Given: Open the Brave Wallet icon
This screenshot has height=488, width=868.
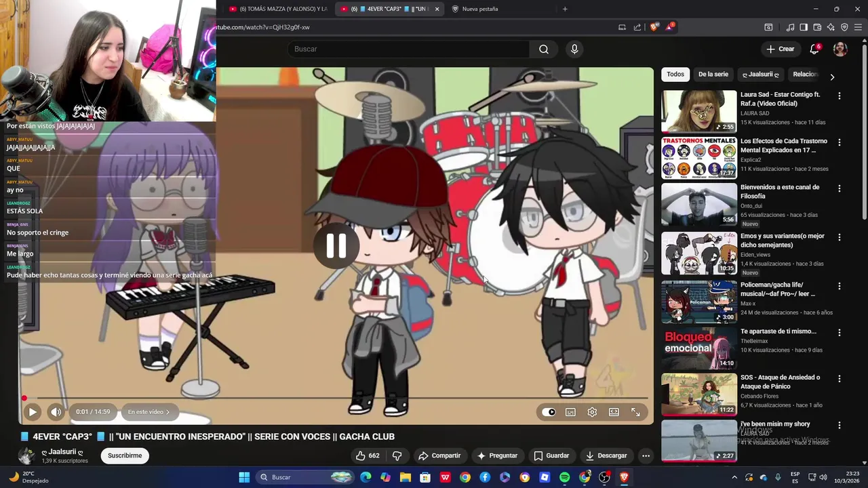Looking at the screenshot, I should (817, 27).
